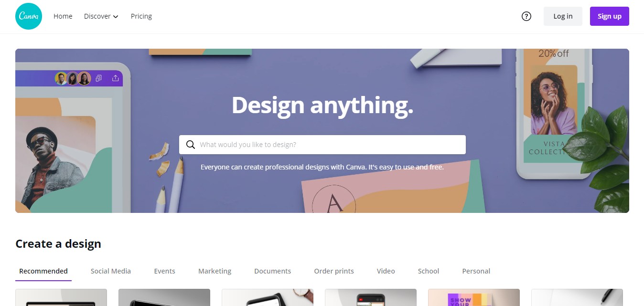Viewport: 644px width, 306px height.
Task: Click the search magnifier icon
Action: (191, 145)
